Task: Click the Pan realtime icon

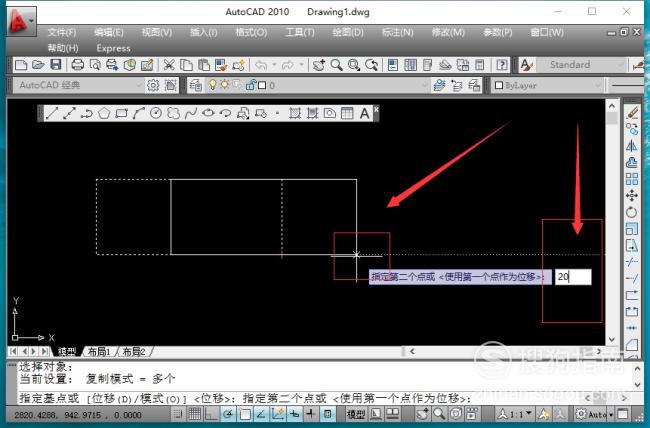Action: click(319, 65)
